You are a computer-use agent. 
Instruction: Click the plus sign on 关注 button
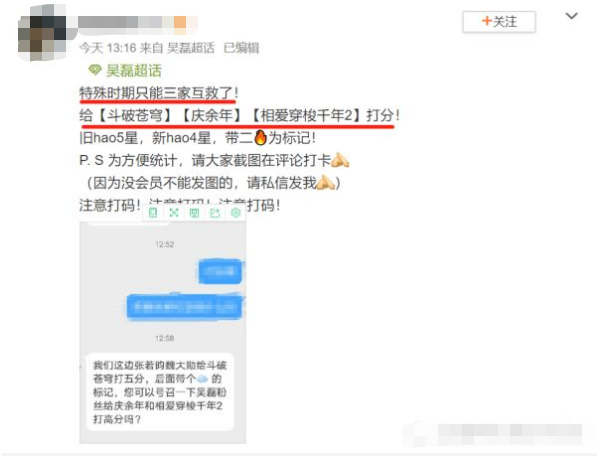pos(486,21)
